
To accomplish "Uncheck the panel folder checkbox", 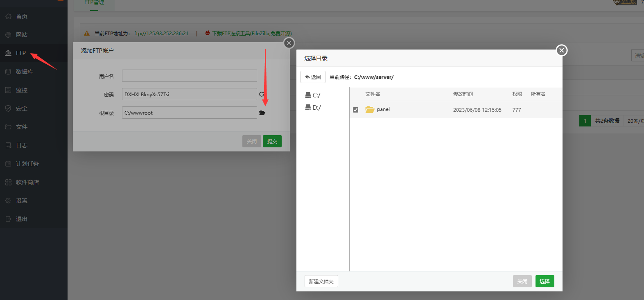I will point(355,110).
